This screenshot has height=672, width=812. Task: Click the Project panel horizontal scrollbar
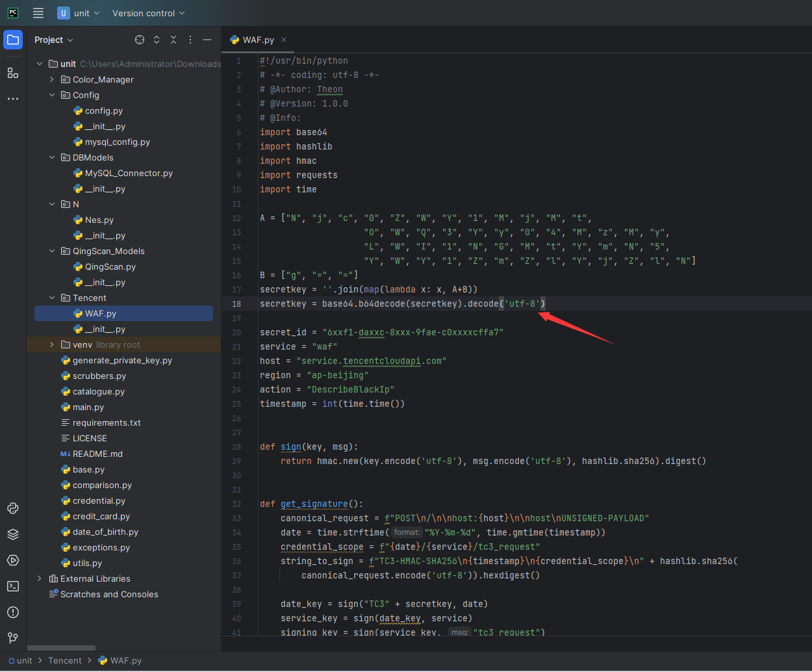point(61,648)
